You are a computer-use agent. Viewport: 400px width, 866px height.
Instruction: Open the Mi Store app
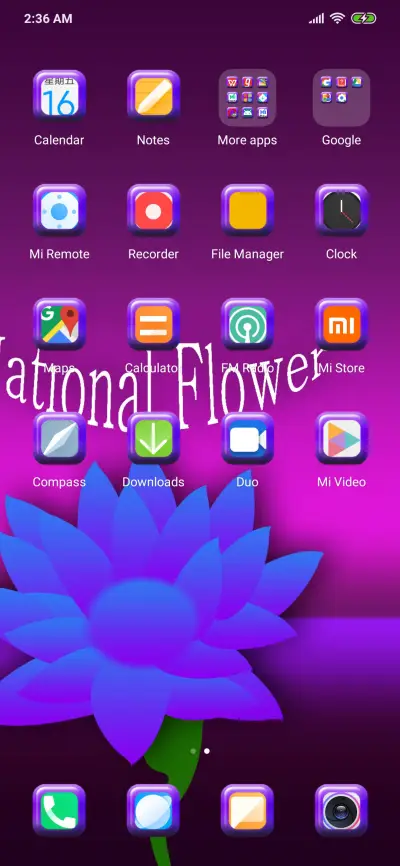tap(341, 324)
